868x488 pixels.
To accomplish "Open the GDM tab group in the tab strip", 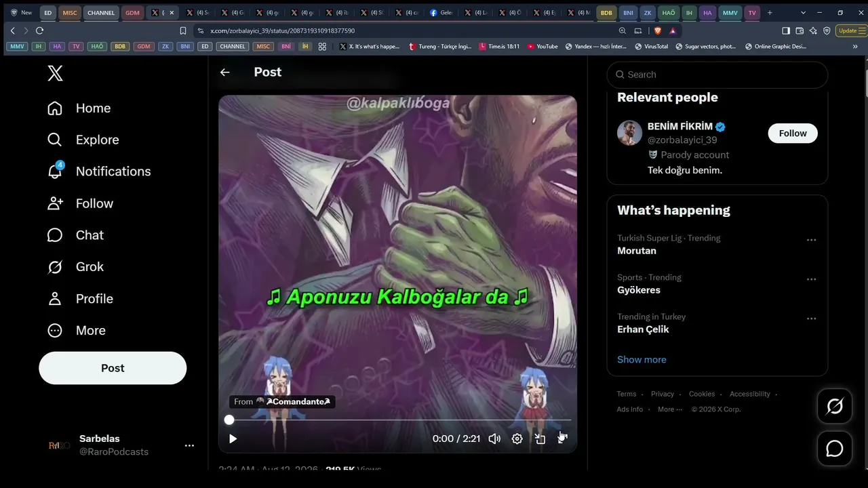I will click(132, 12).
